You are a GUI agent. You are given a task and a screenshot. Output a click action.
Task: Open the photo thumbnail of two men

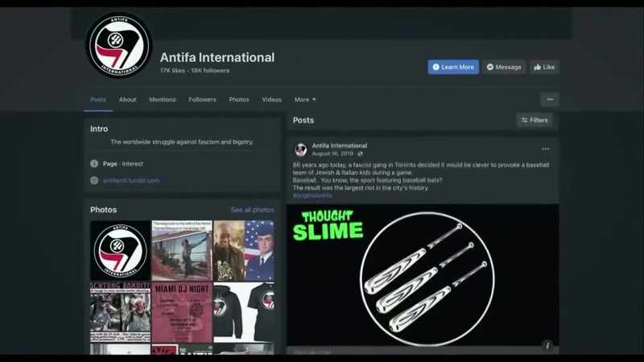pyautogui.click(x=120, y=312)
